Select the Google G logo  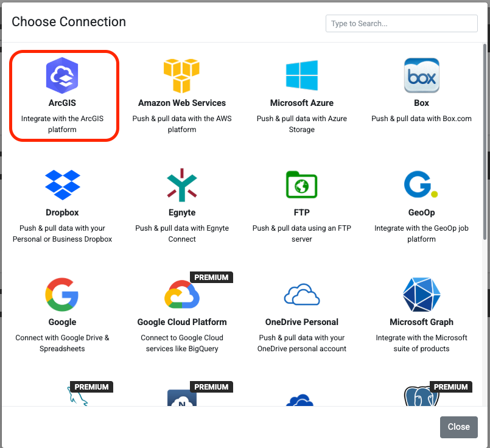tap(62, 294)
